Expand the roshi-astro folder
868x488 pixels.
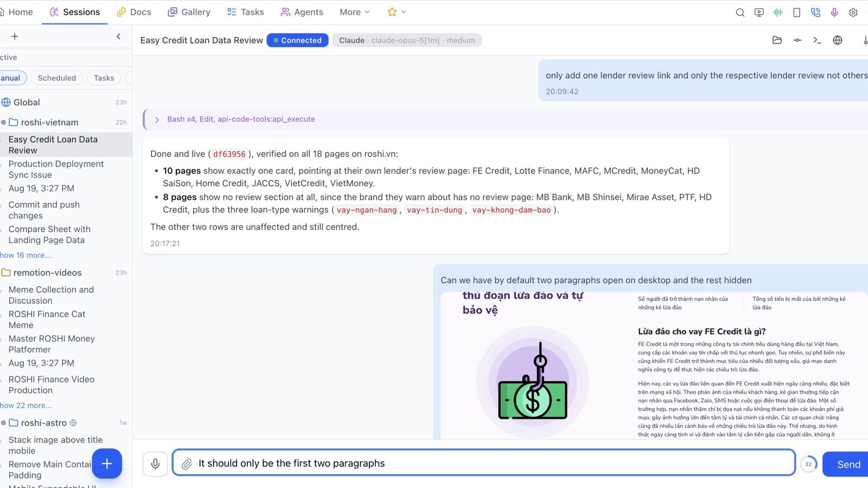(43, 423)
